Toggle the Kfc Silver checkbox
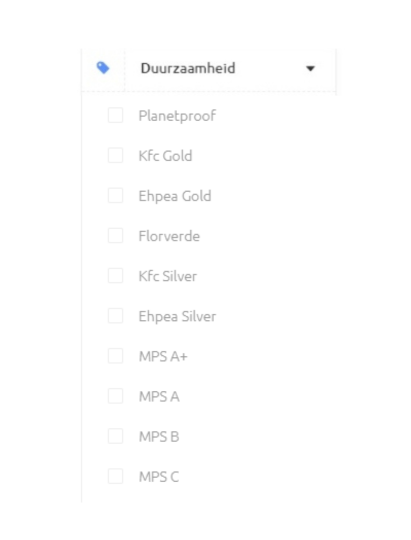The width and height of the screenshot is (411, 540). tap(115, 276)
